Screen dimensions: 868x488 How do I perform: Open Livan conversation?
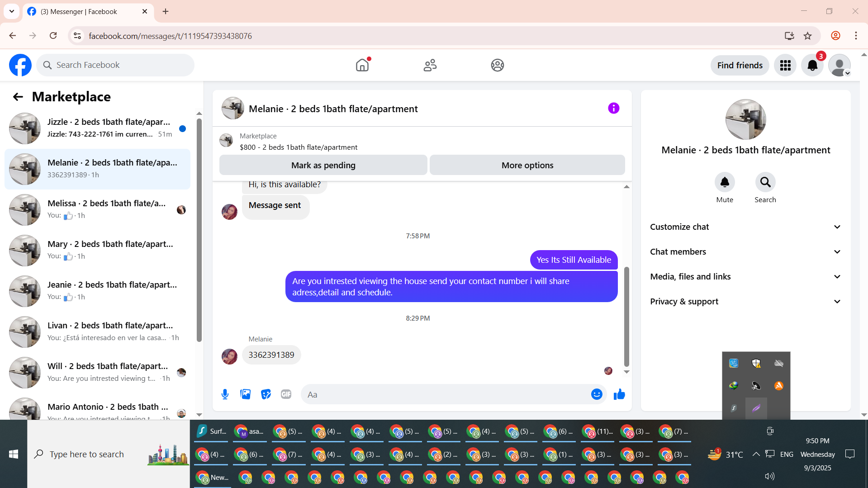coord(97,332)
